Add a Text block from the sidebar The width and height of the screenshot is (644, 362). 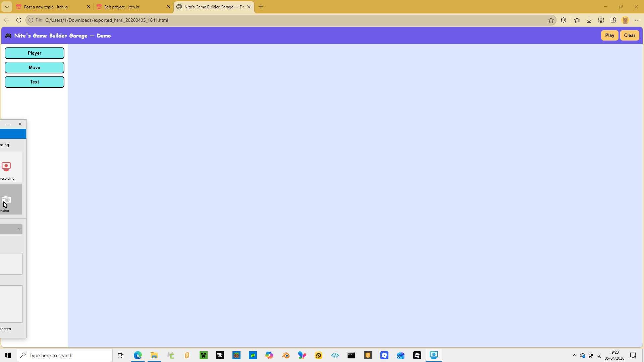(35, 82)
